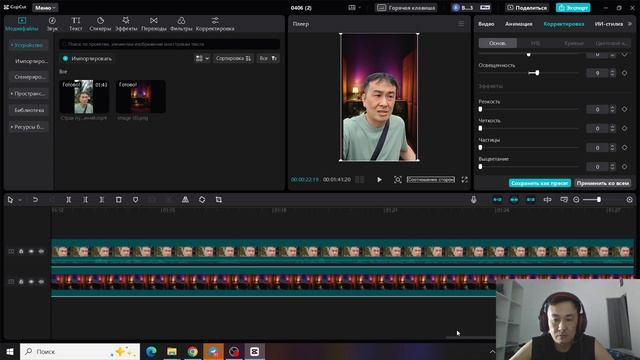This screenshot has width=640, height=360.
Task: Click the Delete left split icon
Action: tap(85, 200)
